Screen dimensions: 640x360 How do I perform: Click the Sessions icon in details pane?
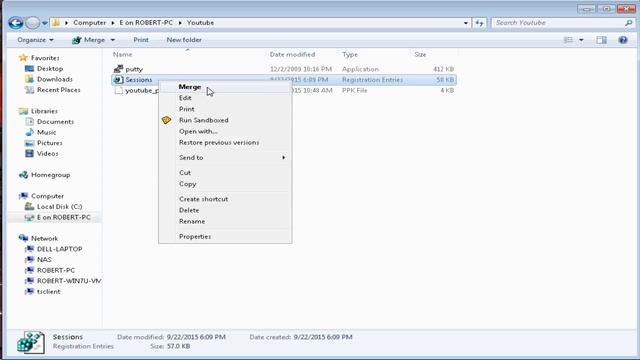(x=31, y=342)
